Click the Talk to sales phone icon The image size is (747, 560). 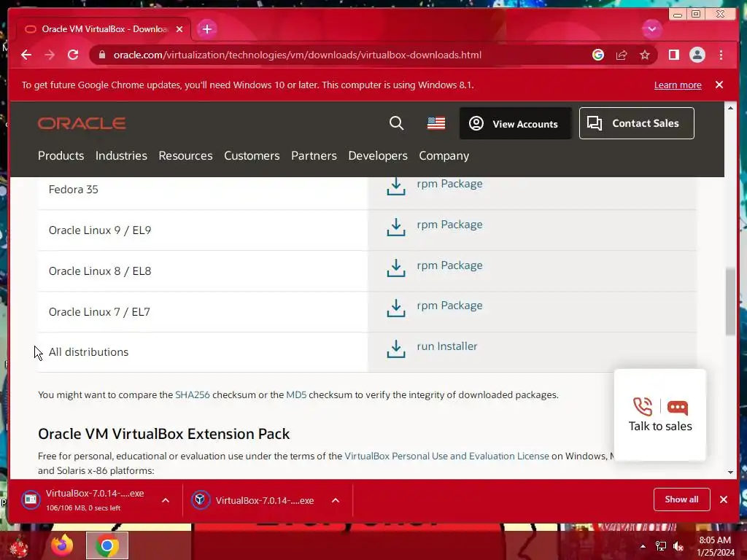pos(643,407)
